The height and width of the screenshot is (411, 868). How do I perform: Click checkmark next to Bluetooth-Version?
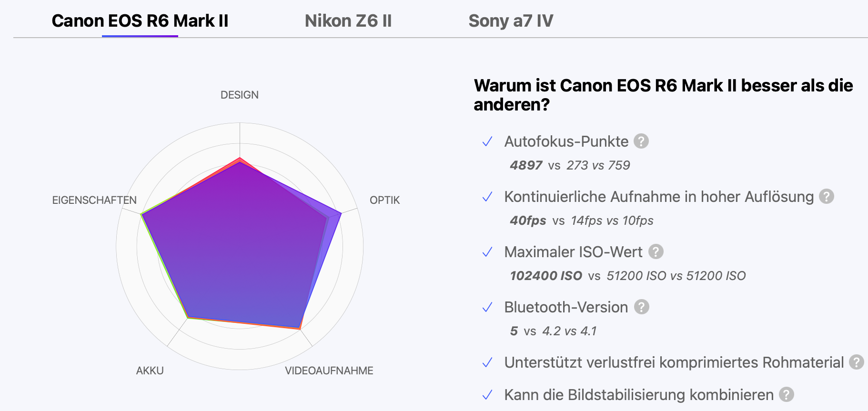(x=487, y=308)
